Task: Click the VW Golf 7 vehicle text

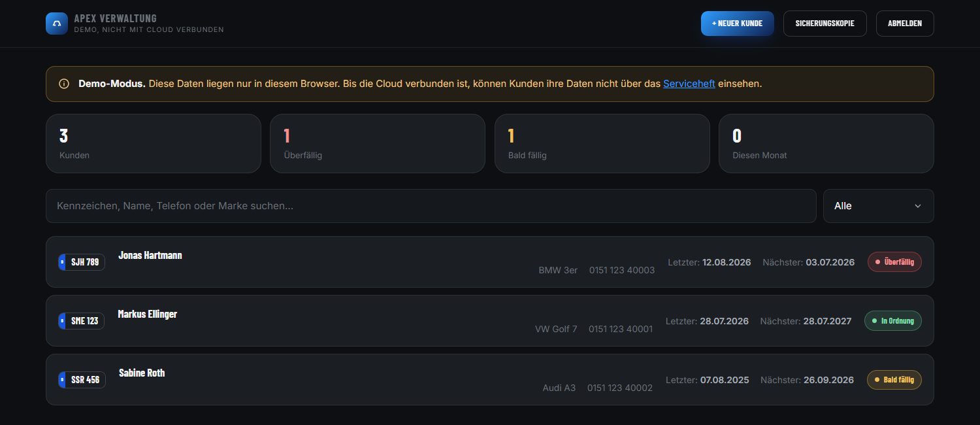Action: pyautogui.click(x=556, y=329)
